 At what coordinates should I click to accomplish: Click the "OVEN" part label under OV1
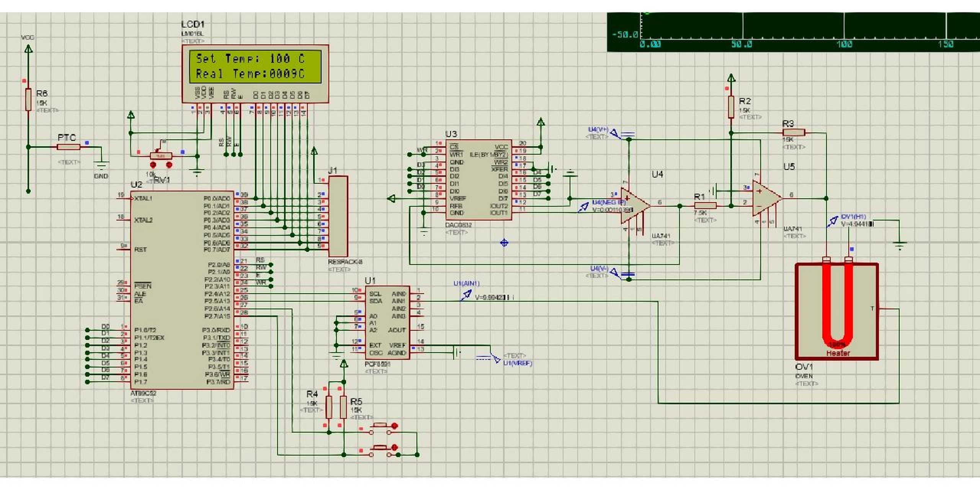[804, 376]
